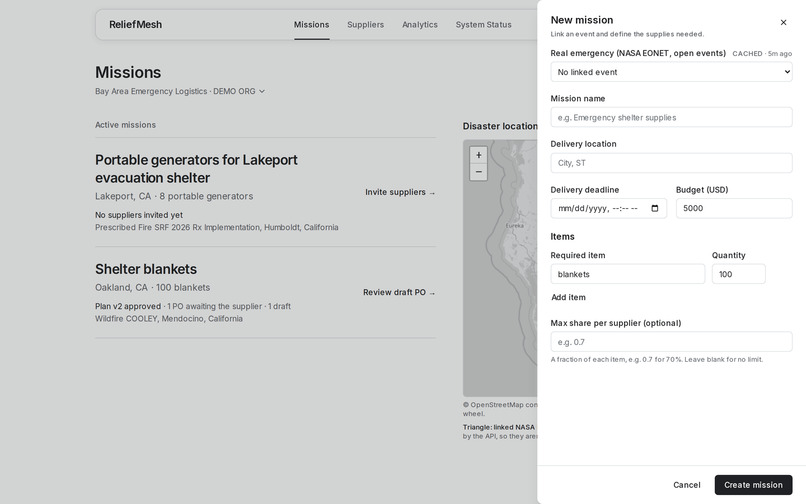Image resolution: width=806 pixels, height=504 pixels.
Task: Zoom out on the disaster map
Action: [479, 172]
